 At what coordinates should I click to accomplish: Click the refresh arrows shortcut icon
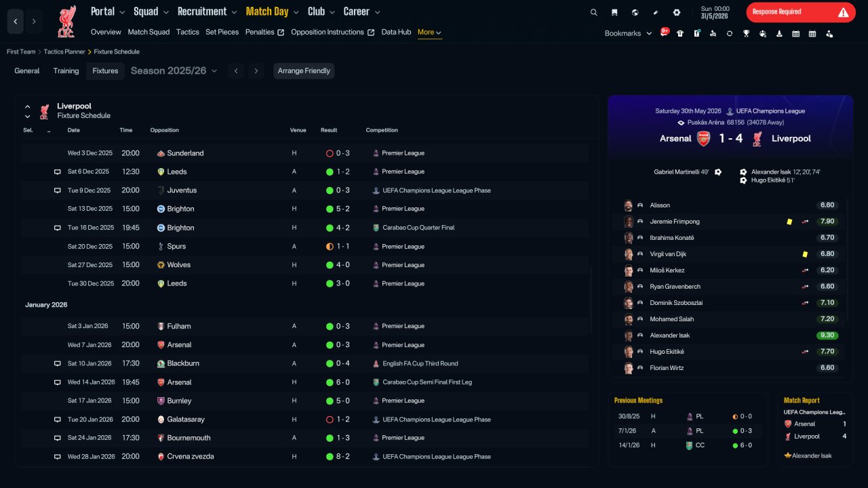[730, 33]
